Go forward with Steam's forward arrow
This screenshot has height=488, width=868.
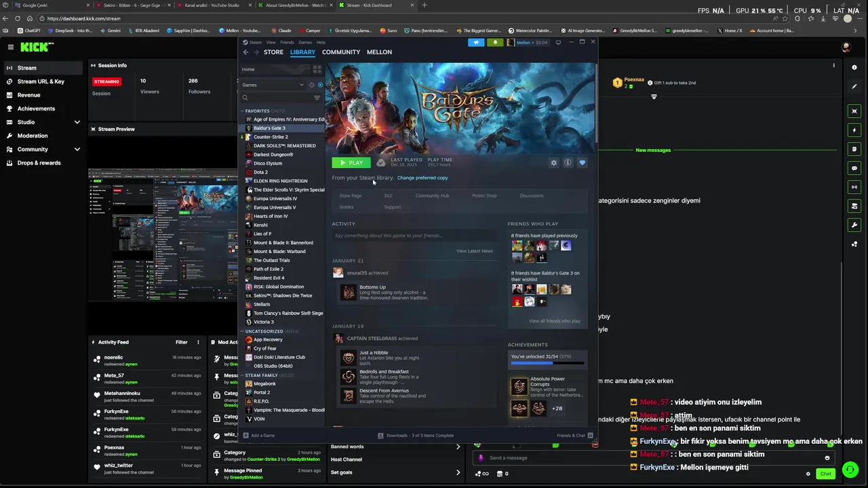(256, 52)
